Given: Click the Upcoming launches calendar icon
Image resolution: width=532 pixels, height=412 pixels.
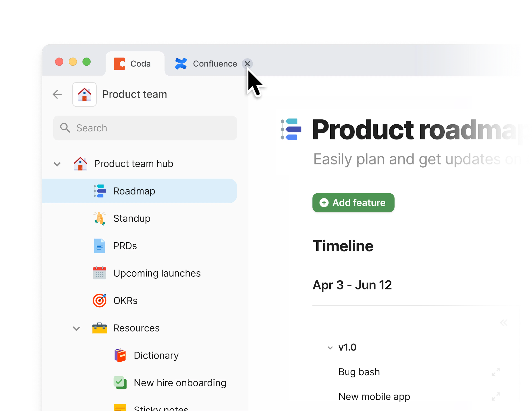Looking at the screenshot, I should (99, 273).
